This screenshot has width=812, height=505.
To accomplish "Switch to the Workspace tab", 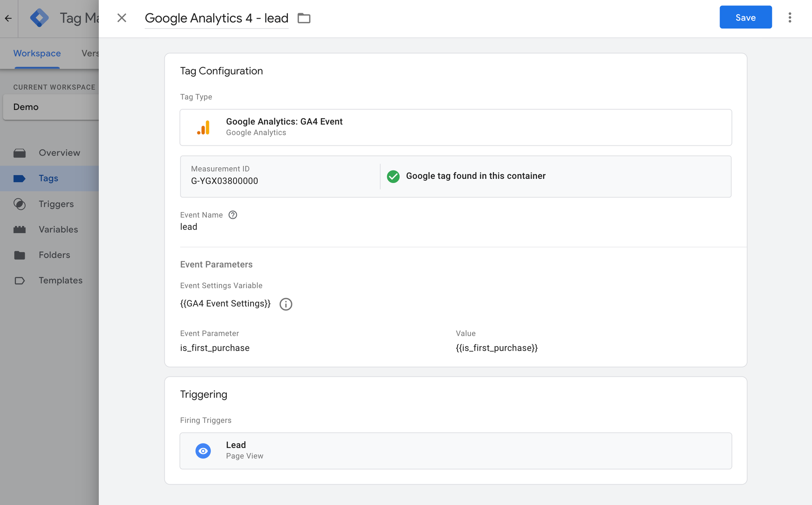I will click(x=37, y=53).
